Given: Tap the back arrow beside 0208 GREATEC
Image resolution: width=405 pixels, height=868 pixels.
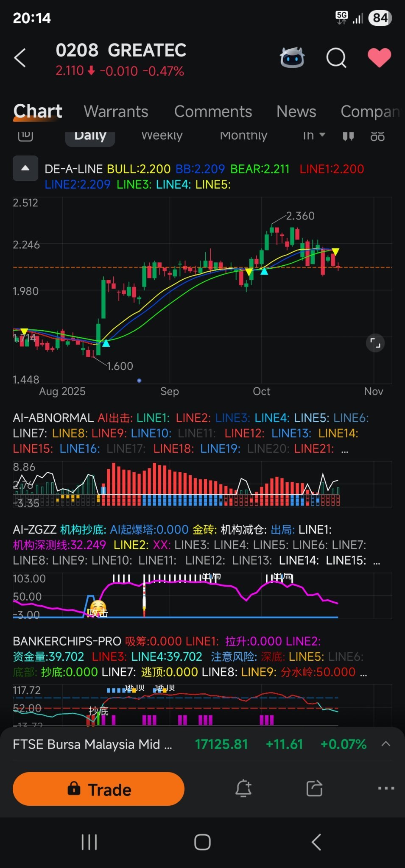Looking at the screenshot, I should tap(20, 58).
